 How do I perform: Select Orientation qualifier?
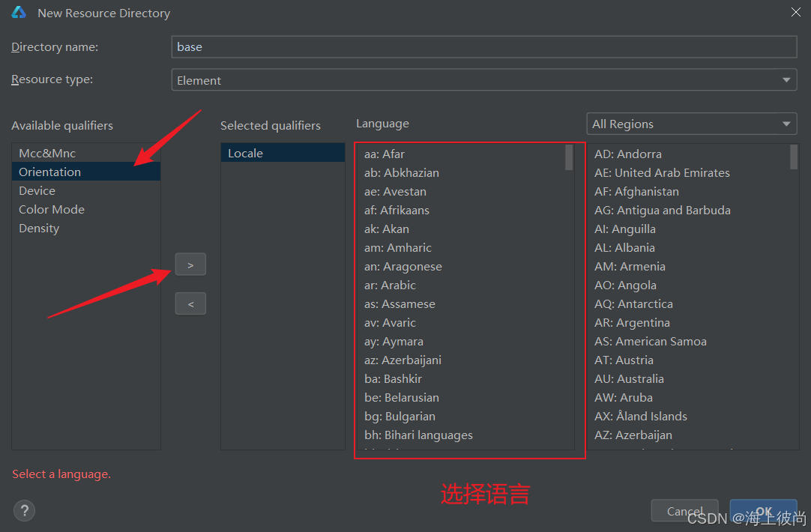(86, 172)
